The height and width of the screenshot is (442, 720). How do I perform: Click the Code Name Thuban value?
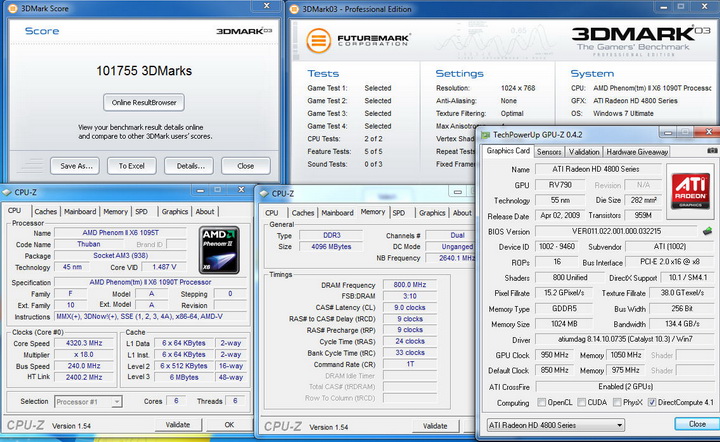pos(89,244)
